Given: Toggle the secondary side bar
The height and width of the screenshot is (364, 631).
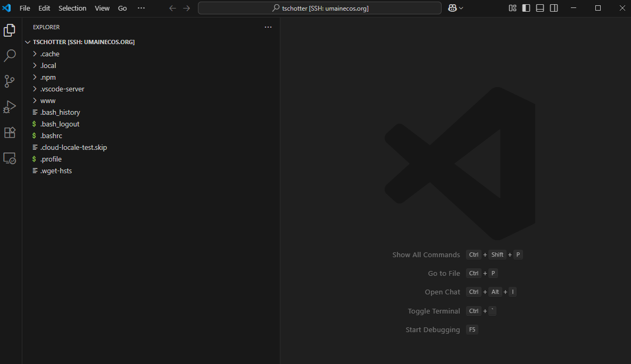Looking at the screenshot, I should [554, 8].
